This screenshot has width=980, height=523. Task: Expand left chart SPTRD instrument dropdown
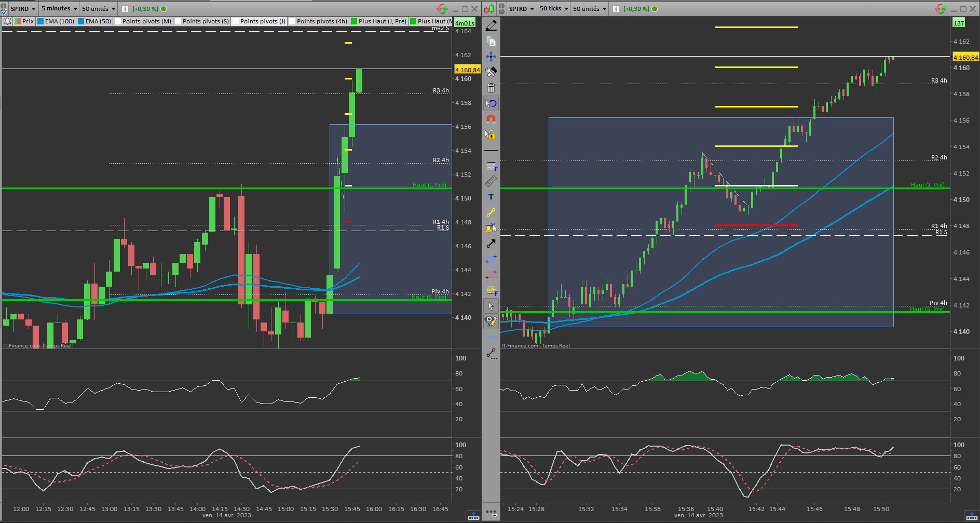[x=23, y=9]
